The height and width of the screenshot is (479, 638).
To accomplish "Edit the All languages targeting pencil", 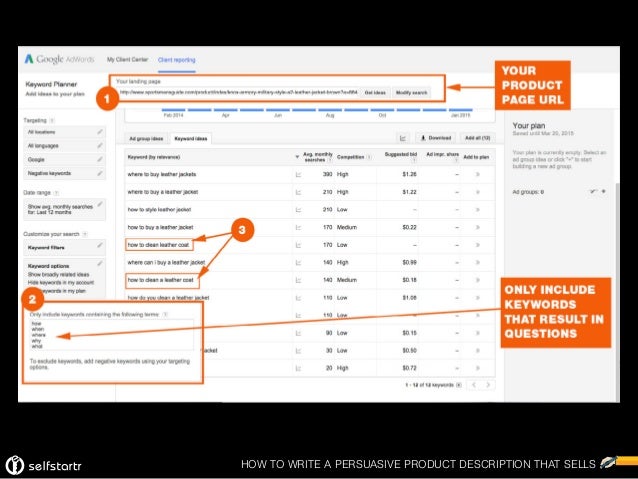I will point(100,146).
